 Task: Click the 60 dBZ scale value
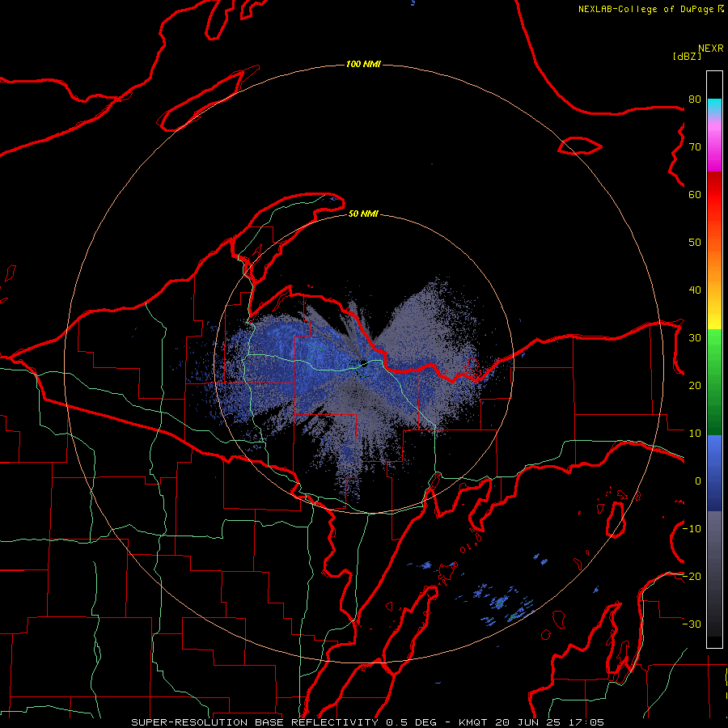(x=695, y=195)
